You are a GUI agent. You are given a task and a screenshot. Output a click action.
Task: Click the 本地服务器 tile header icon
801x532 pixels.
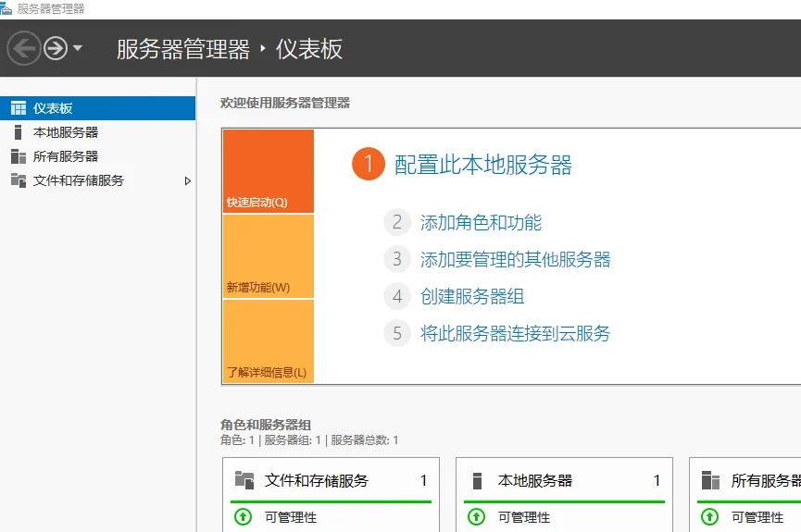478,480
